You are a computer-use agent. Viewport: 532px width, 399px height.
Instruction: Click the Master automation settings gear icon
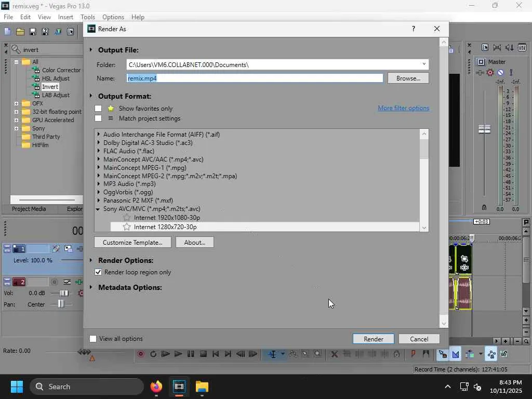click(490, 72)
